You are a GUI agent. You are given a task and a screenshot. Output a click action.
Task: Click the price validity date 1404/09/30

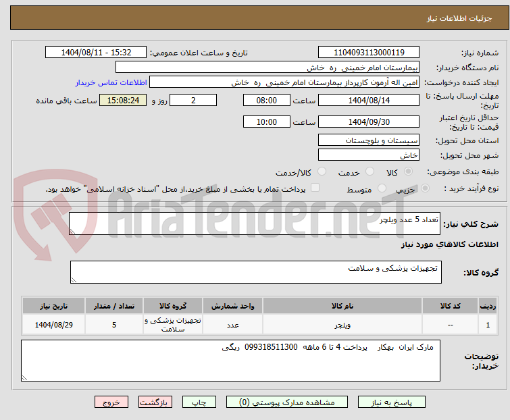[x=369, y=122]
